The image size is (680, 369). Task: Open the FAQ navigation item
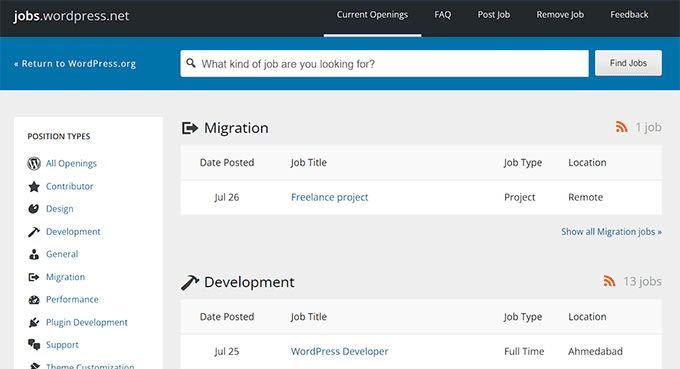tap(442, 15)
